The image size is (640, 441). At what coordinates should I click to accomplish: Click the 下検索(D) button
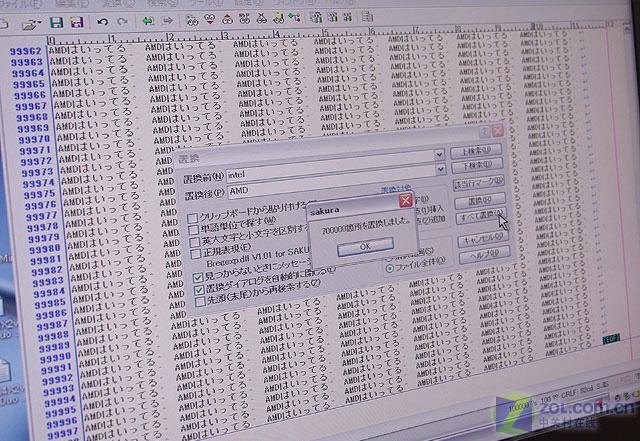click(477, 166)
